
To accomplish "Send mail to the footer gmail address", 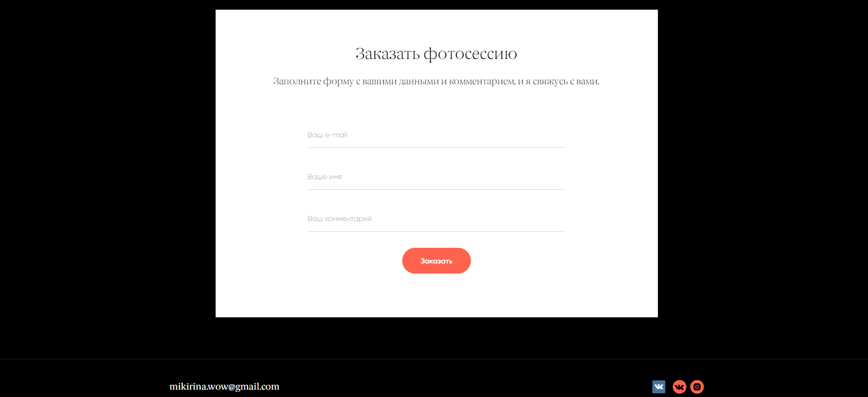I will point(224,386).
